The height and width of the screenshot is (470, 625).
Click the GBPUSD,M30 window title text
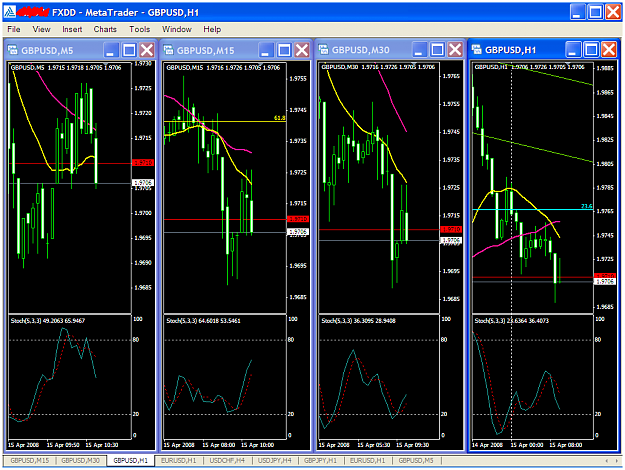pyautogui.click(x=360, y=50)
